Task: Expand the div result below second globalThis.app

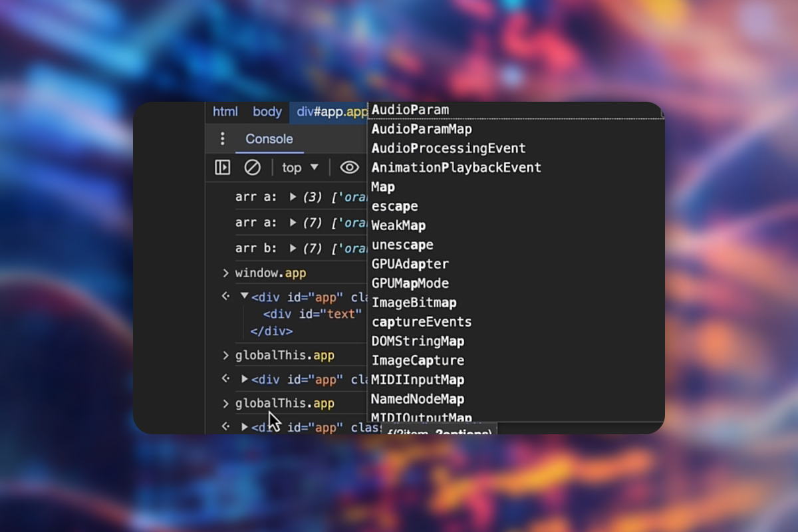Action: pos(244,428)
